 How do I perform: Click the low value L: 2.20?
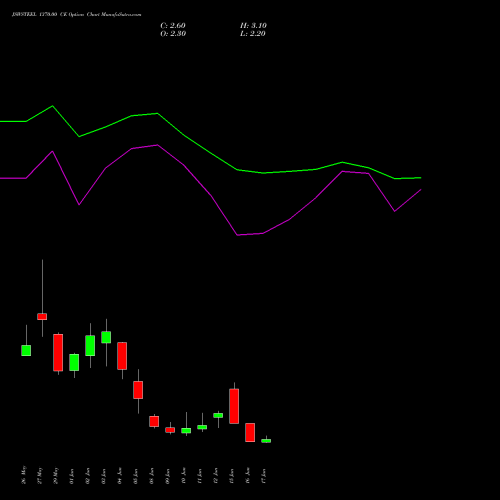click(253, 34)
